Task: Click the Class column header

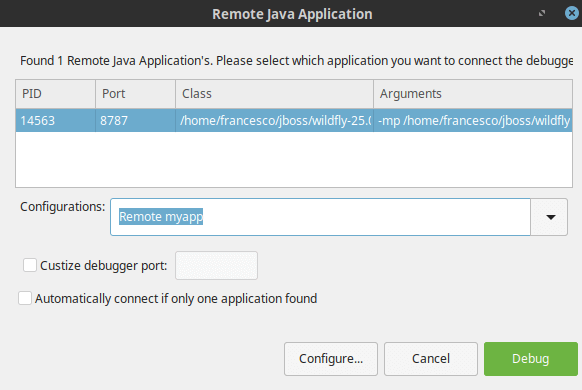Action: click(274, 94)
